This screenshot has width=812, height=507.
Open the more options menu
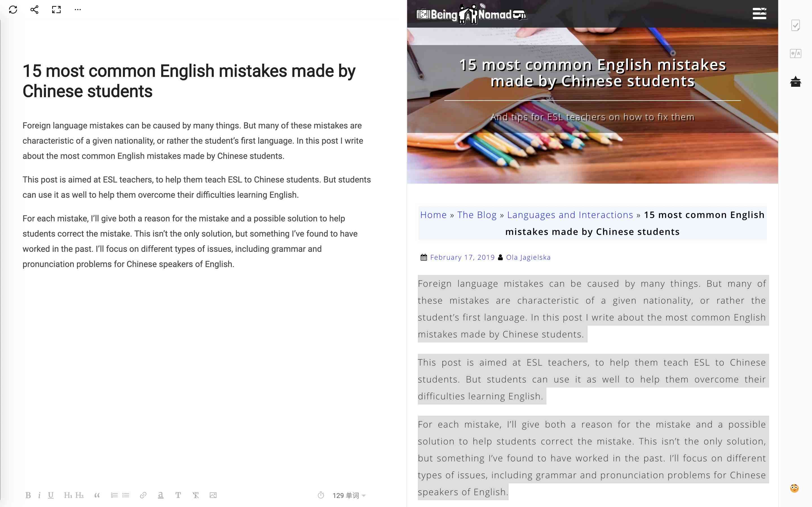pyautogui.click(x=78, y=9)
